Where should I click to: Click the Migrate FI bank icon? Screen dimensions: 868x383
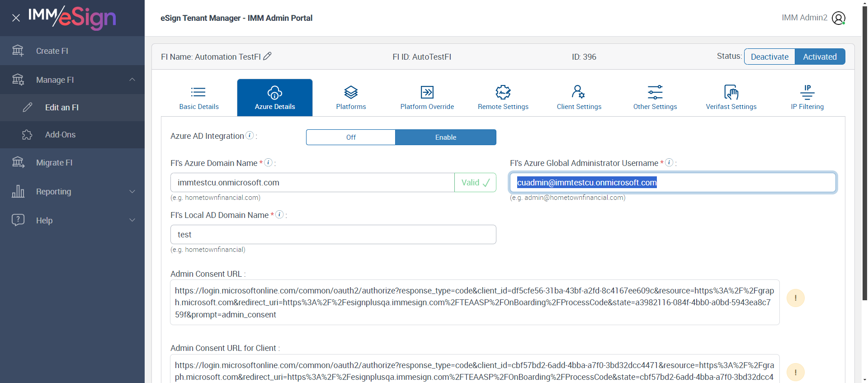pos(18,162)
